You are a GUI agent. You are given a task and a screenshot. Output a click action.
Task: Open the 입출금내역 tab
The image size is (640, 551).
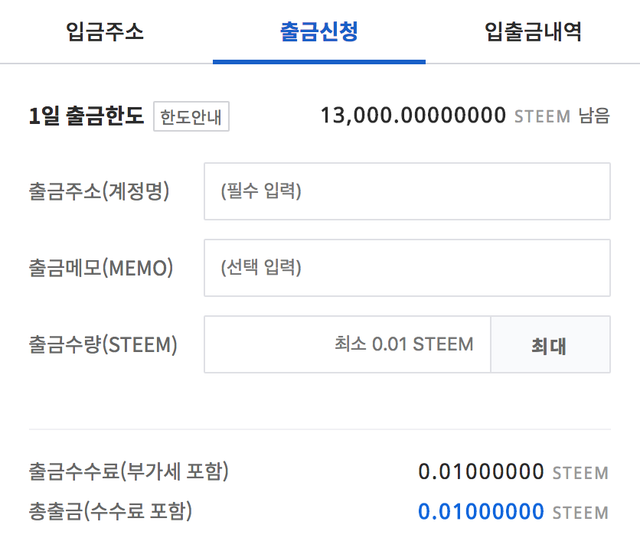pyautogui.click(x=533, y=31)
